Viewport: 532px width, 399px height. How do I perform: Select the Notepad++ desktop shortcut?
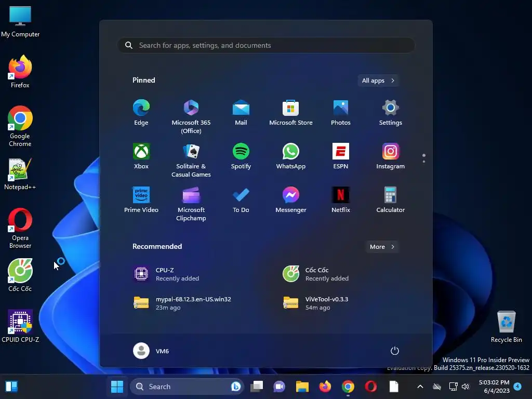point(20,174)
